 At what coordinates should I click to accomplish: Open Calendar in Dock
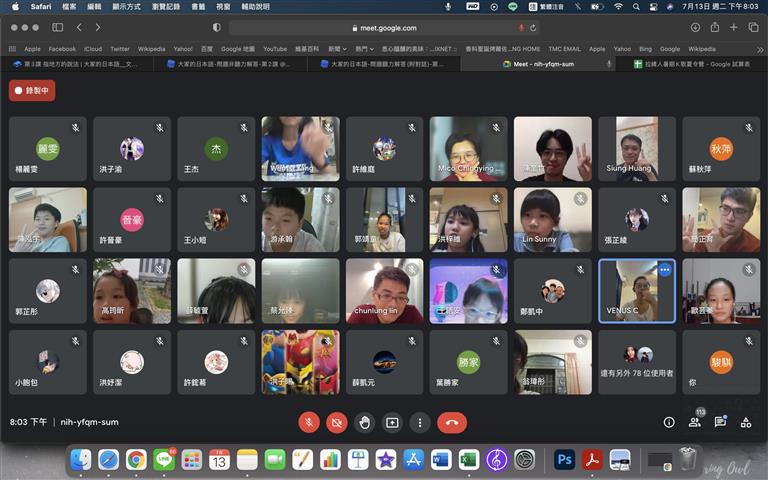[x=219, y=460]
